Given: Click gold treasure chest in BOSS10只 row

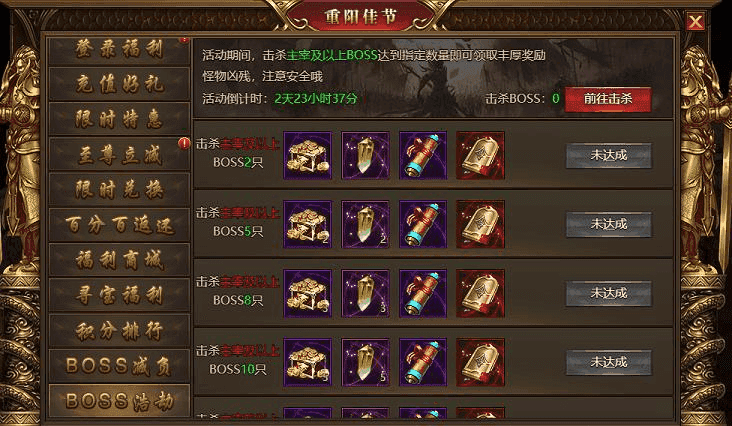Looking at the screenshot, I should click(307, 363).
